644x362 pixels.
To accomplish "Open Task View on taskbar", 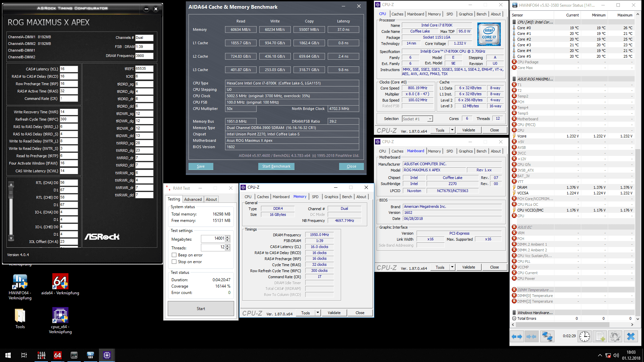I will pyautogui.click(x=24, y=355).
